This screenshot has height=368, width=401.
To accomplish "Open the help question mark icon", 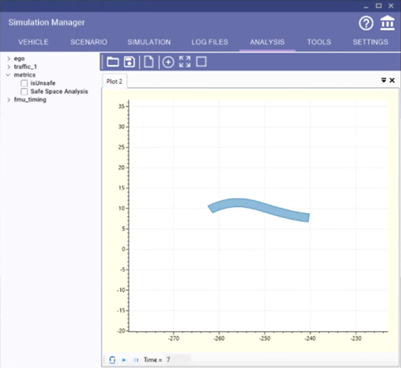I will 366,24.
